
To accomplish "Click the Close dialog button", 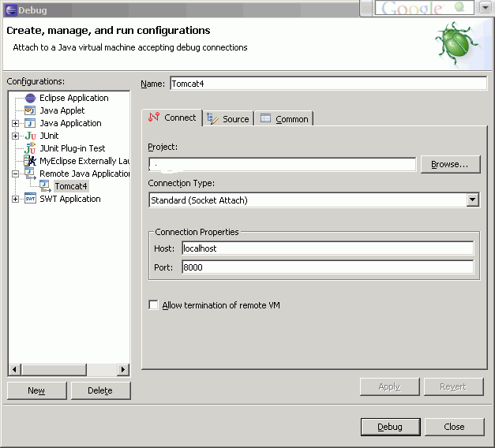I will click(454, 427).
